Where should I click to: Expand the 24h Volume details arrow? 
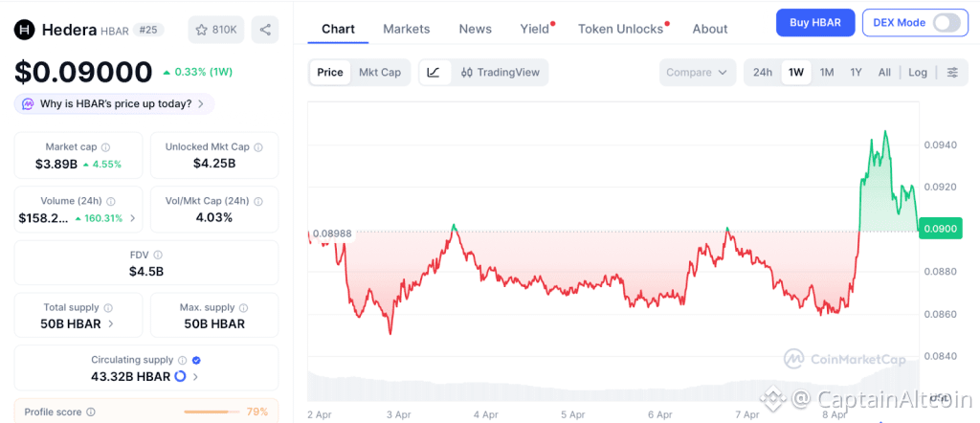[132, 218]
